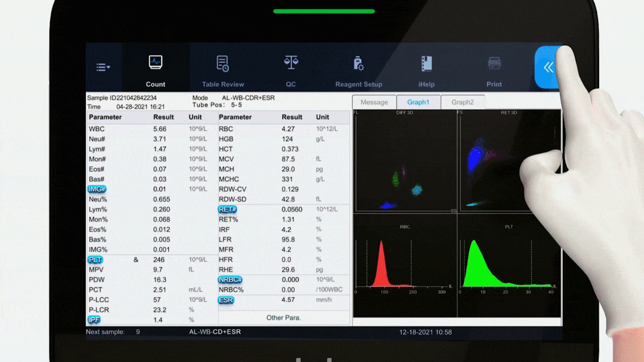Open the QC balance scale icon
Viewport: 644px width, 362px height.
(291, 63)
